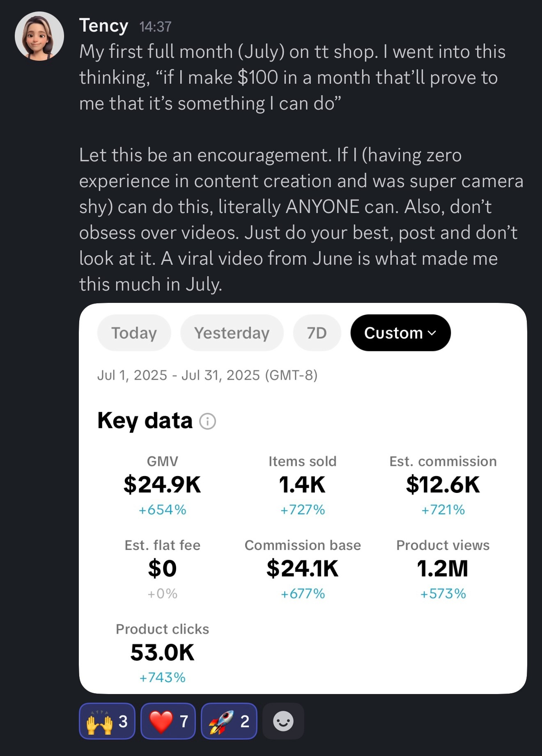The image size is (542, 756).
Task: Toggle the rocket reaction
Action: tap(229, 721)
